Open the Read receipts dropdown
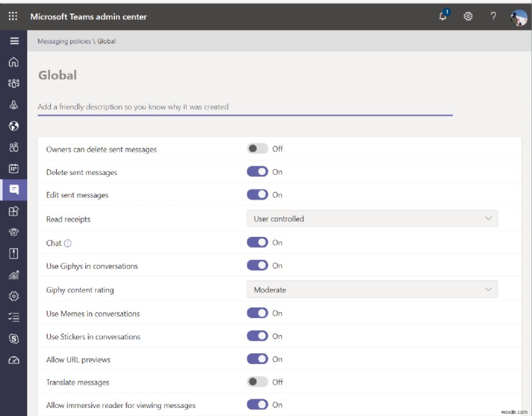Viewport: 532px width, 416px height. [372, 218]
